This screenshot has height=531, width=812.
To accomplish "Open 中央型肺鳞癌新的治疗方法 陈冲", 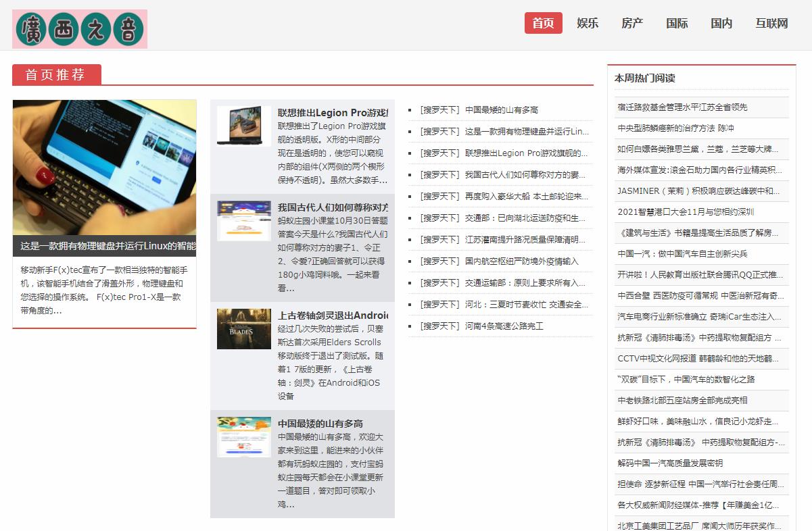I will [x=675, y=128].
